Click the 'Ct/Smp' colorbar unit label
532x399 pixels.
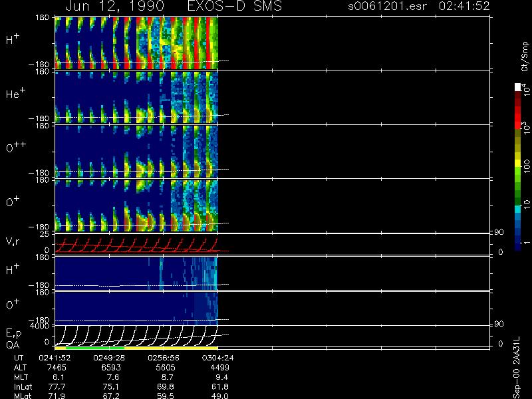[x=525, y=57]
